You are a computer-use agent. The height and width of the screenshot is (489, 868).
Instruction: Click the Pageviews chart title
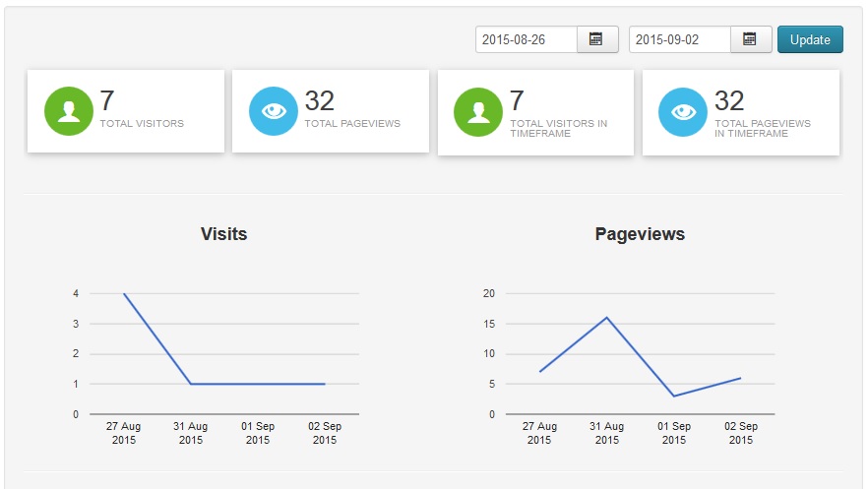point(640,234)
